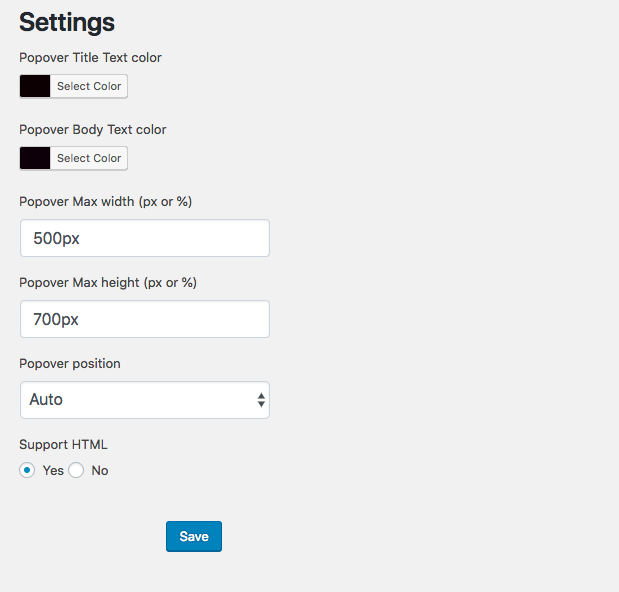Click the "Support HTML" label
Viewport: 619px width, 592px height.
tap(65, 444)
